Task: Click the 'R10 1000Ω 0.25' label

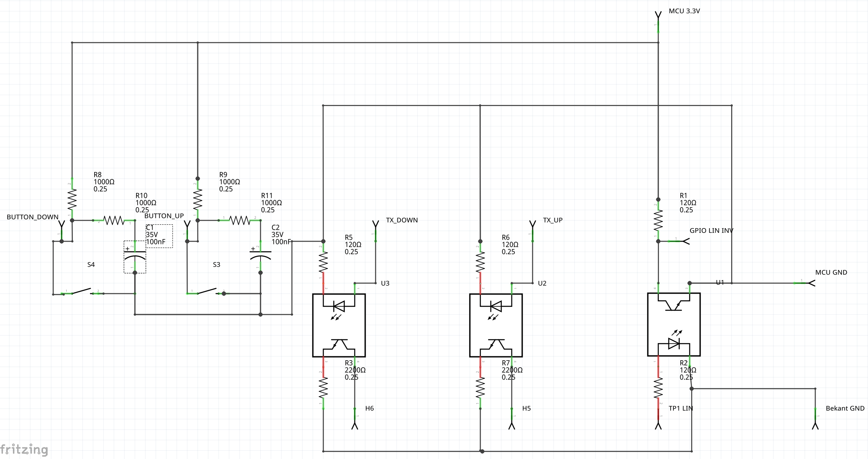Action: (x=146, y=203)
